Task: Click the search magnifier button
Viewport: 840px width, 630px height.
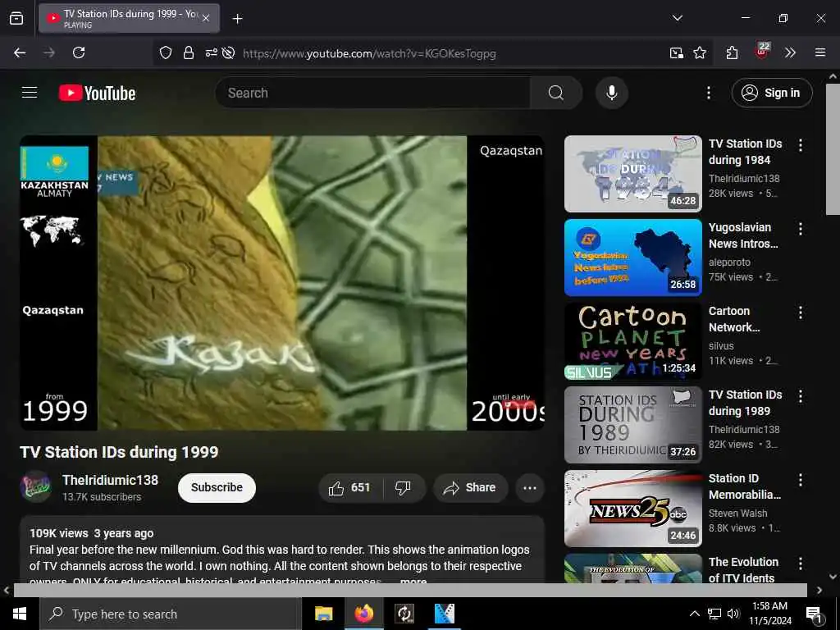Action: click(556, 94)
